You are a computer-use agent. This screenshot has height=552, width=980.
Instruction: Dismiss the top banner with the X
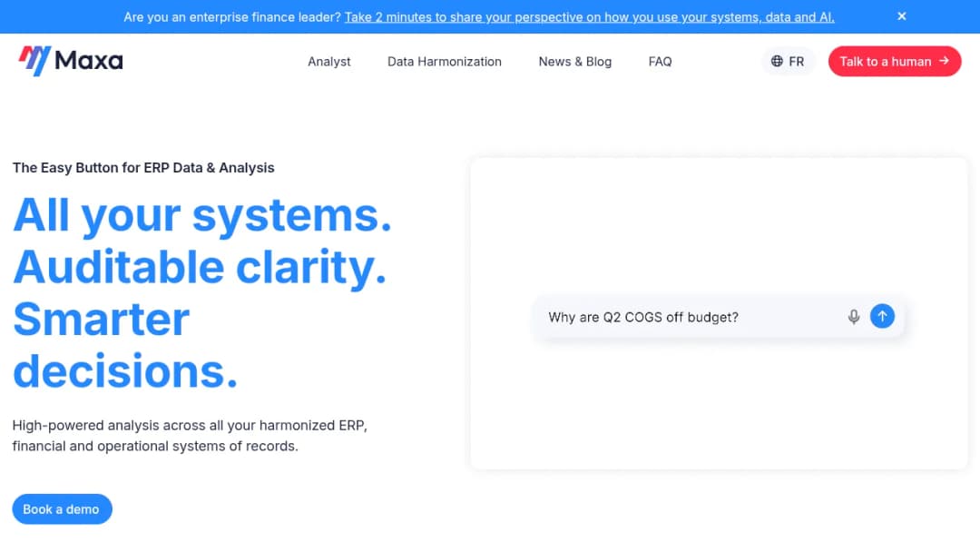pyautogui.click(x=901, y=16)
